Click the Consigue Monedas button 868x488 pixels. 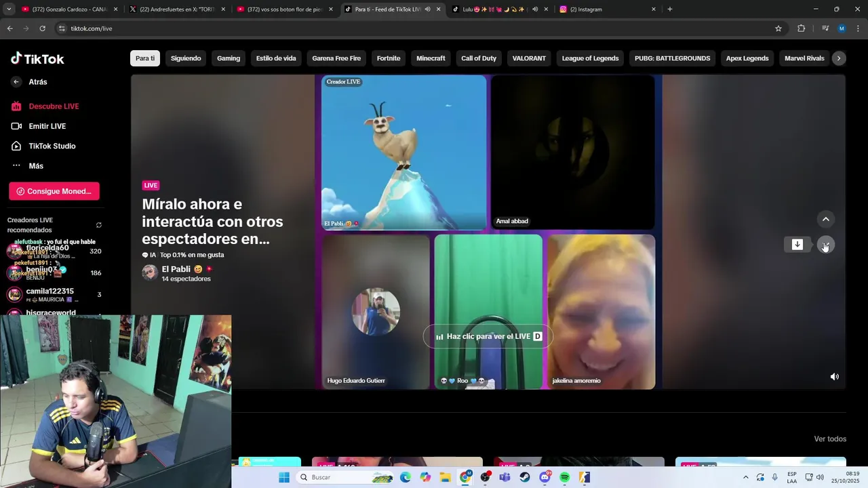[54, 191]
